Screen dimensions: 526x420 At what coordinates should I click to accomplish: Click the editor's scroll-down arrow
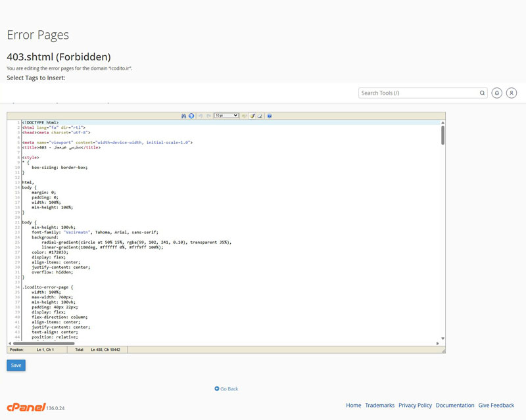[x=442, y=338]
